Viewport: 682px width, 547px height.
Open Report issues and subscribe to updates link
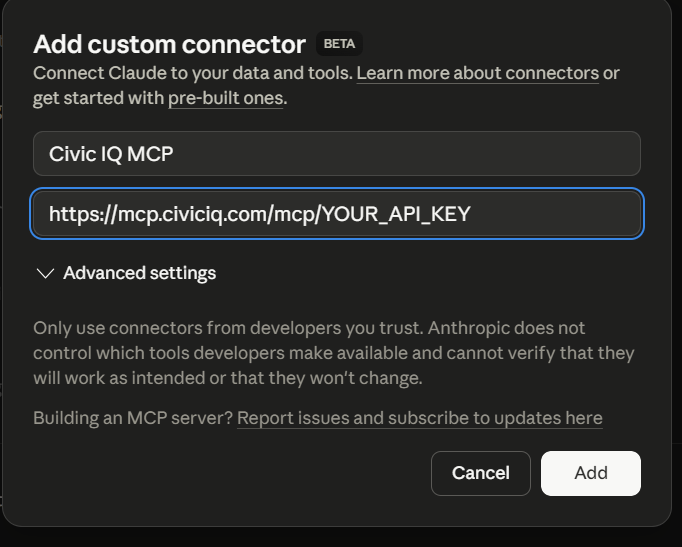coord(420,418)
